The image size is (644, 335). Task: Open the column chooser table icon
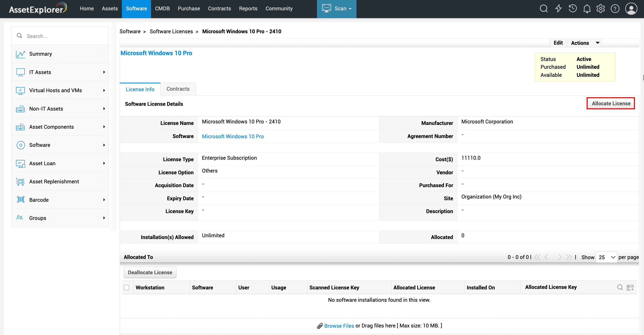coord(630,287)
